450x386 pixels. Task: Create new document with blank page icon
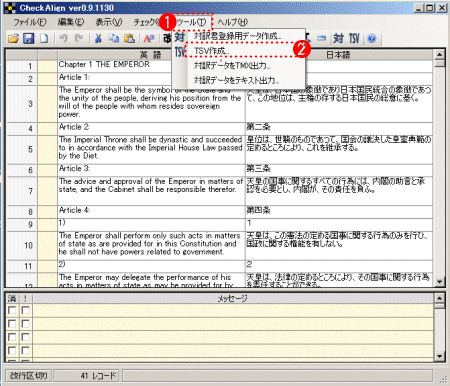(x=44, y=39)
